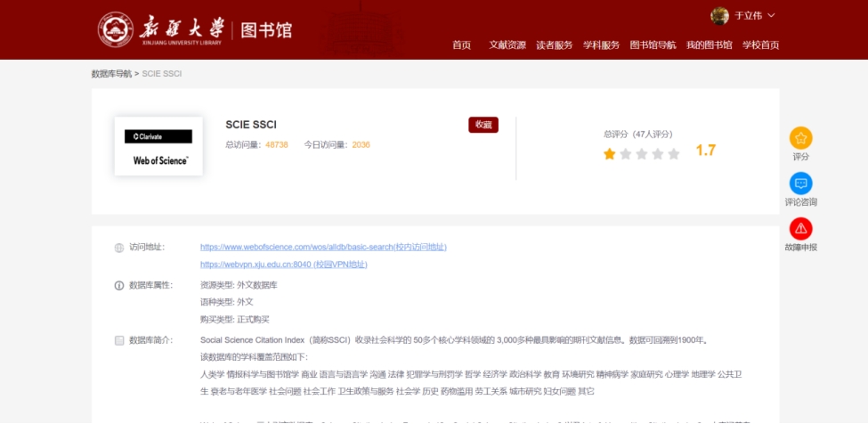The height and width of the screenshot is (424, 868).
Task: Click the fourth gray rating star
Action: [658, 154]
